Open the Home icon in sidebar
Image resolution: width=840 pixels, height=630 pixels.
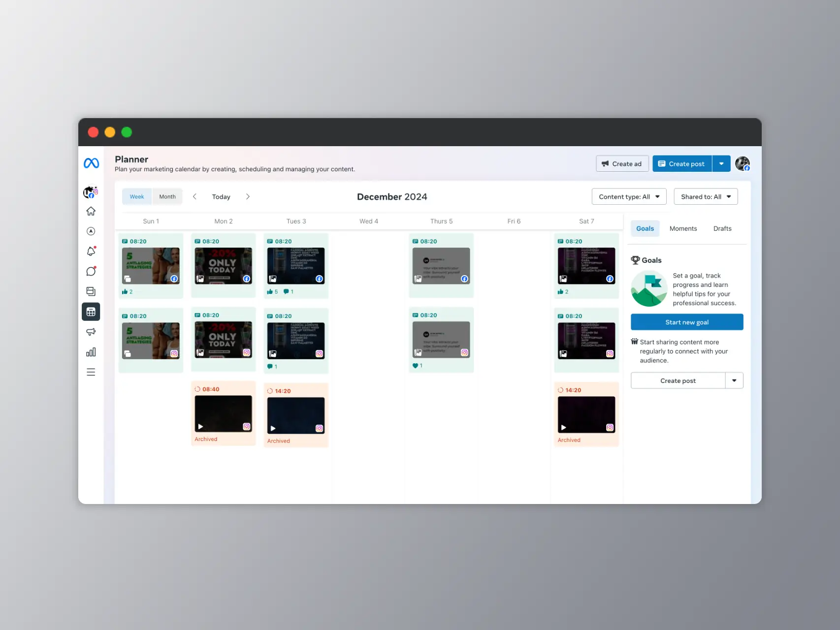(x=91, y=211)
